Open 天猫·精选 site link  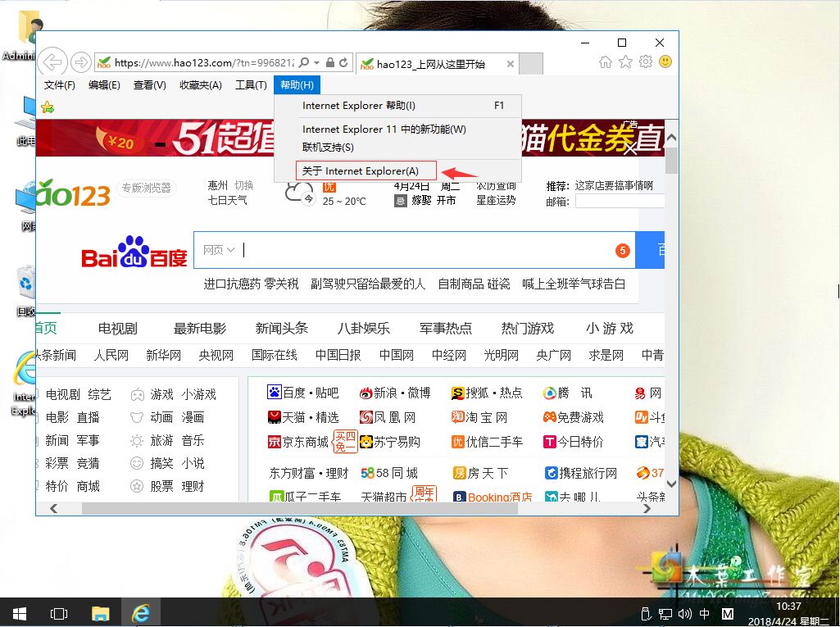302,417
